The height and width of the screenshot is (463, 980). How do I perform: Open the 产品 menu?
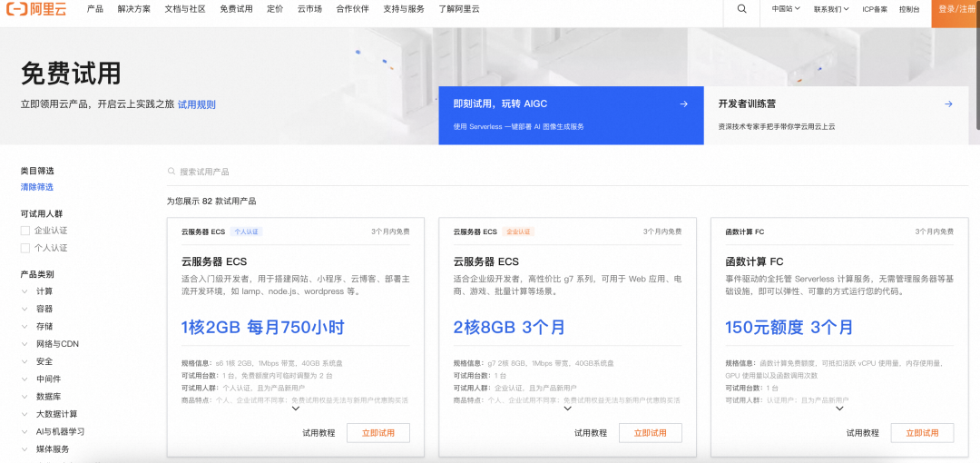click(95, 9)
